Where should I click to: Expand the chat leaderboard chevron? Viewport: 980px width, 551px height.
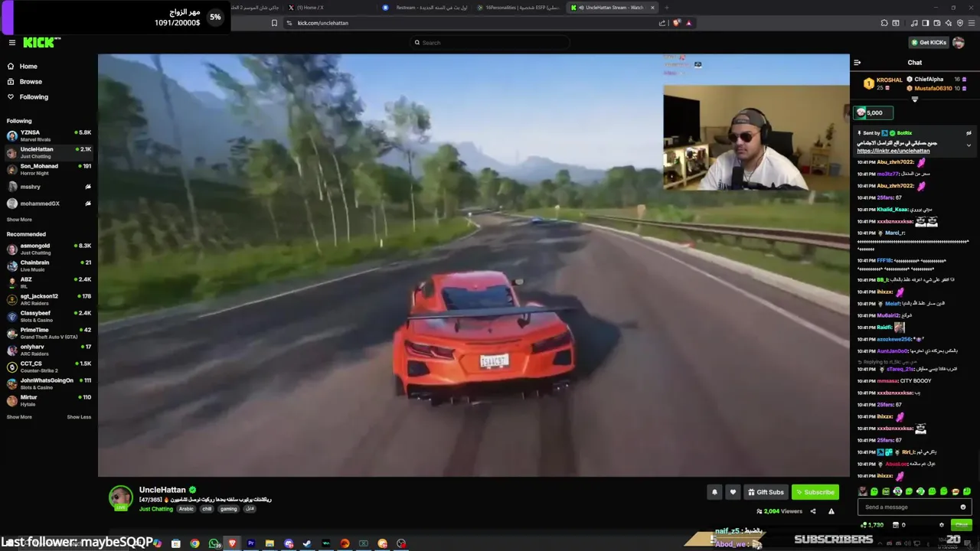pos(914,99)
